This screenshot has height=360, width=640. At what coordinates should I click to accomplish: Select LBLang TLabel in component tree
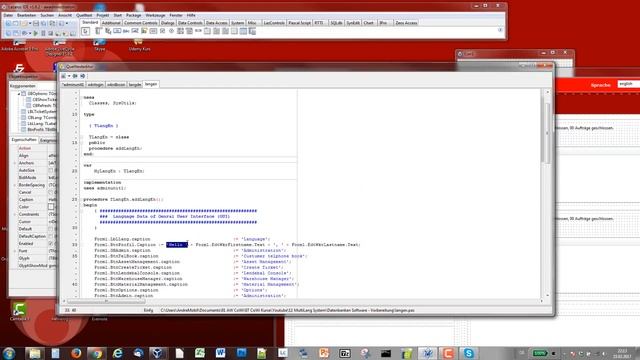point(39,123)
